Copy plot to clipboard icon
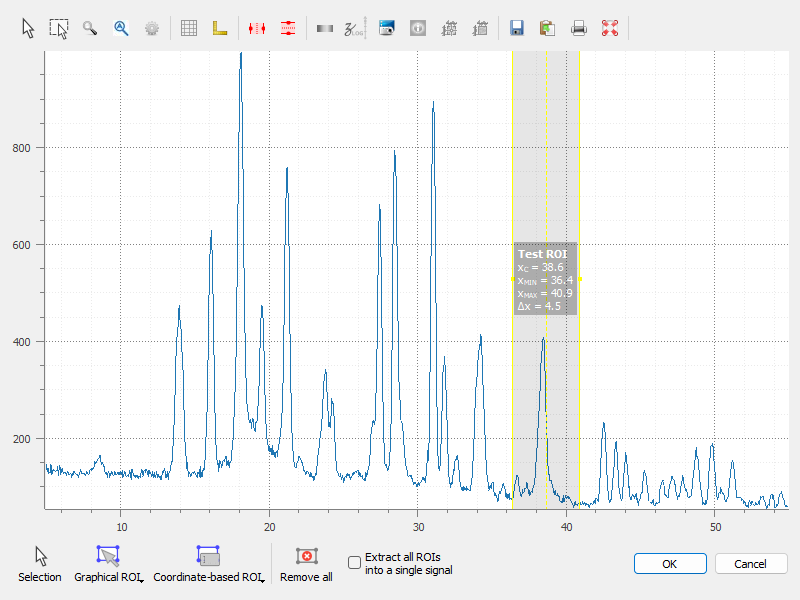Image resolution: width=800 pixels, height=600 pixels. point(547,28)
